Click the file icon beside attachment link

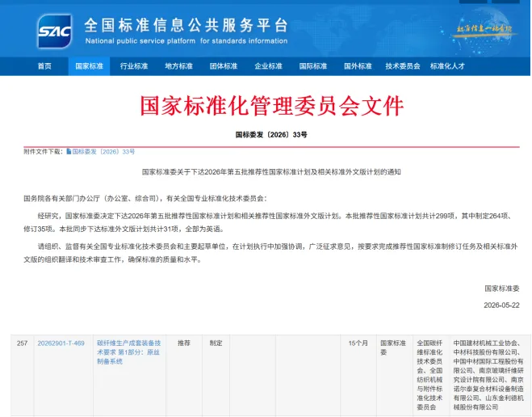click(69, 151)
